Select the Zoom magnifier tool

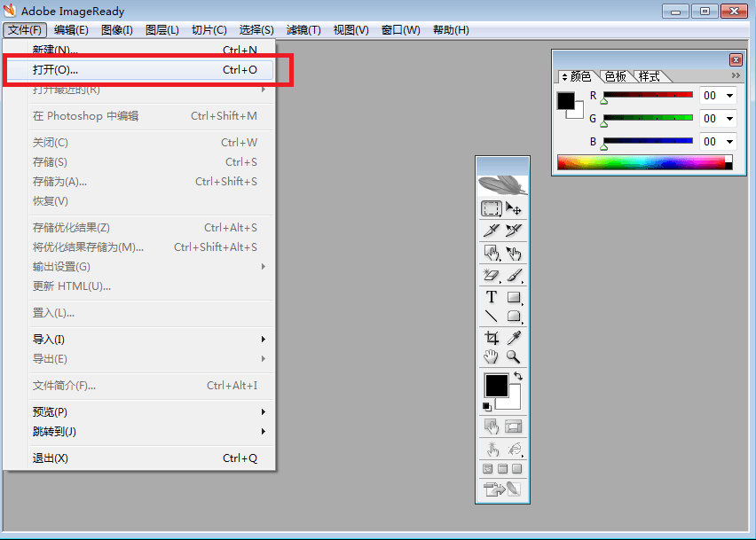click(514, 357)
